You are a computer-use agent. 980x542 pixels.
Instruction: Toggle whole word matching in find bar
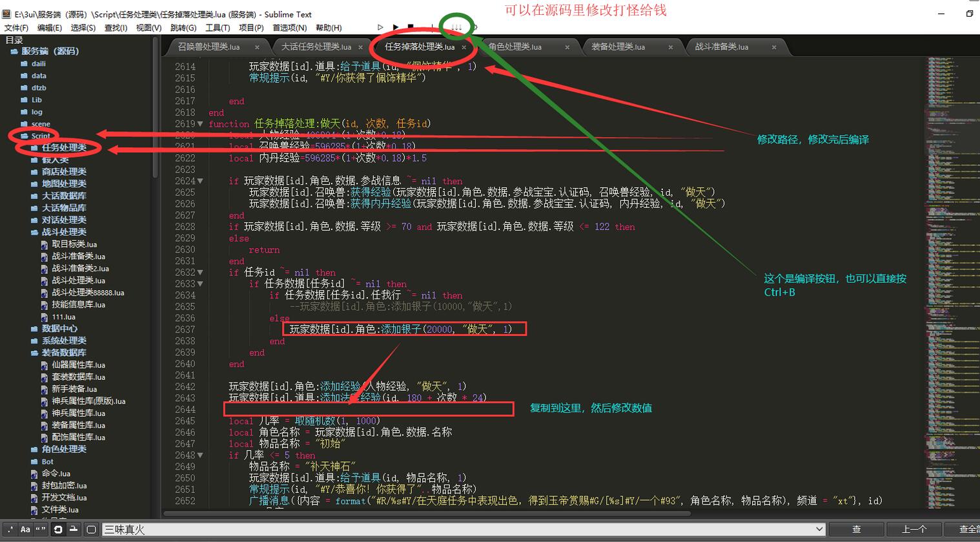[x=41, y=529]
